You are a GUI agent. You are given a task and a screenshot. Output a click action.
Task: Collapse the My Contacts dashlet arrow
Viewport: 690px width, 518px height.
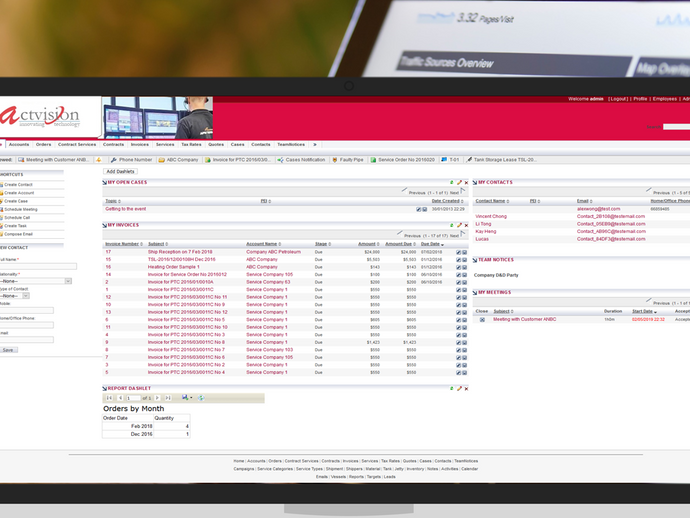click(475, 182)
